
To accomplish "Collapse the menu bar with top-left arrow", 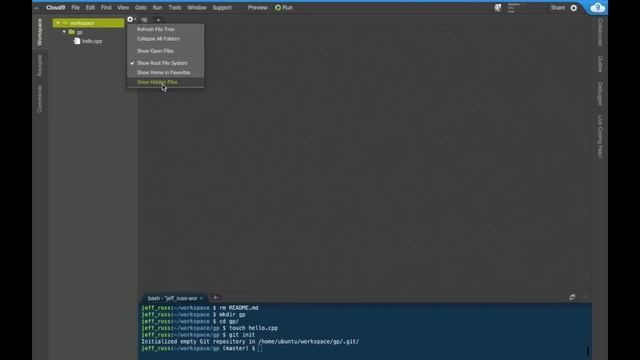I will [37, 8].
